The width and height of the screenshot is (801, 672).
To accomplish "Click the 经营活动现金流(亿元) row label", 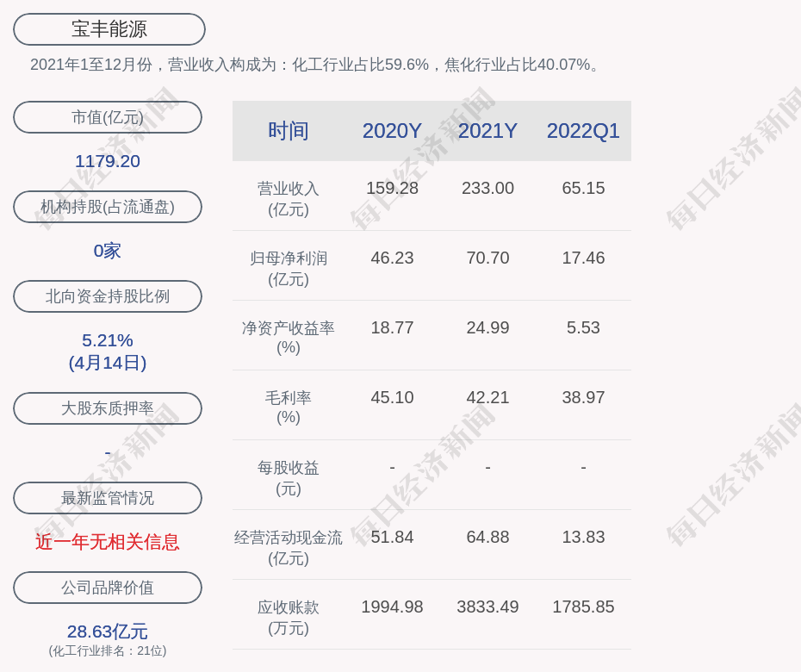I will (x=289, y=548).
